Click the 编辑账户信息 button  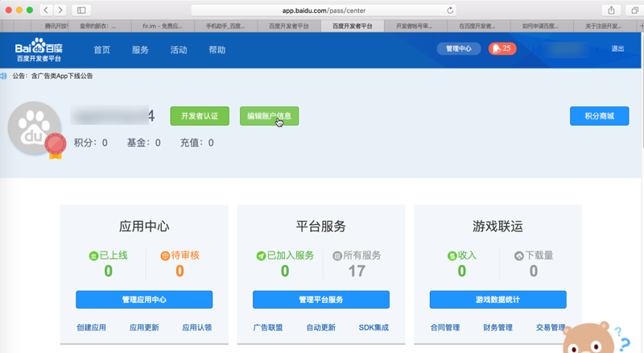pyautogui.click(x=270, y=116)
